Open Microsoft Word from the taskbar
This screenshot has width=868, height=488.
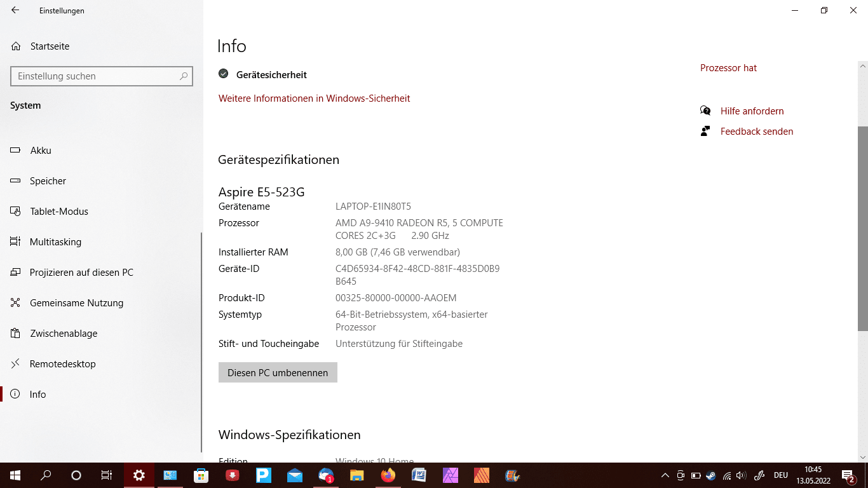[x=419, y=475]
